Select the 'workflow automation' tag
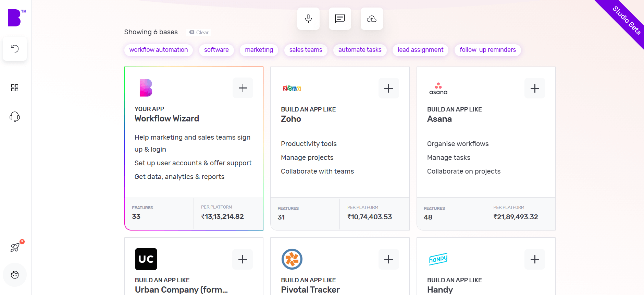Viewport: 644px width, 295px height. click(159, 50)
